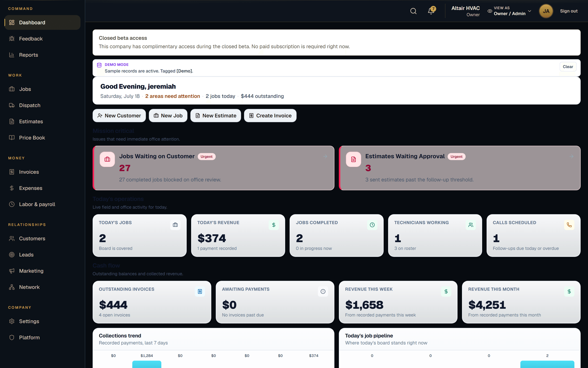The width and height of the screenshot is (588, 368).
Task: Click '1 payment recorded' text
Action: tap(217, 248)
